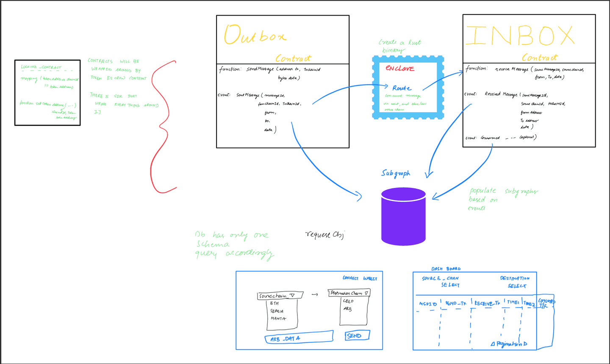Click the LOCKING_CONTRACT heading
610x364 pixels.
41,67
